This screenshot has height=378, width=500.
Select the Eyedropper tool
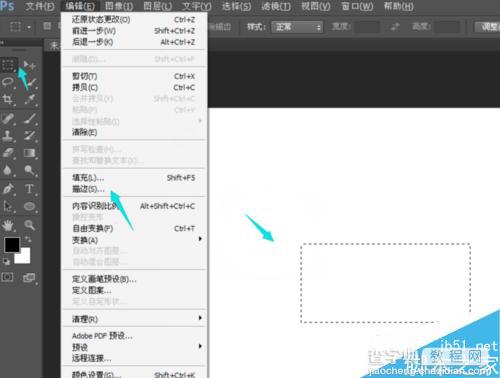pos(30,100)
